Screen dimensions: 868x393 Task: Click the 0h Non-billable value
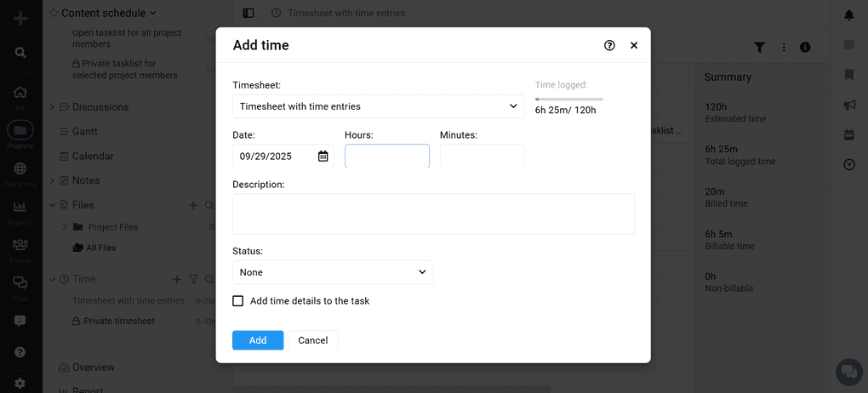[x=711, y=276]
